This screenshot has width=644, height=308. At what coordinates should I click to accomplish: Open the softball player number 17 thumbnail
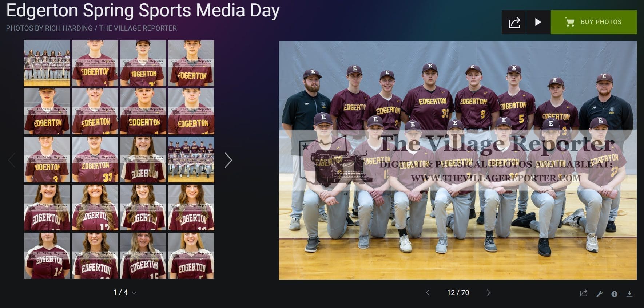(95, 208)
